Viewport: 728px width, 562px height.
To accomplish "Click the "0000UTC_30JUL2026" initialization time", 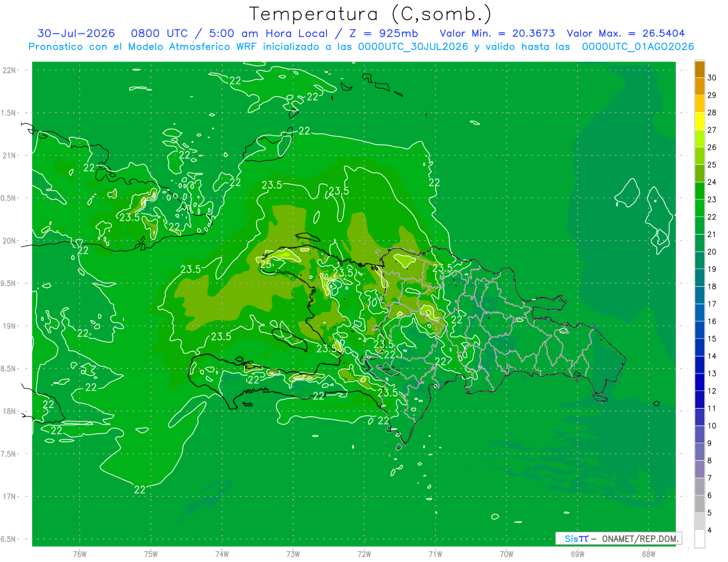I will pos(413,47).
